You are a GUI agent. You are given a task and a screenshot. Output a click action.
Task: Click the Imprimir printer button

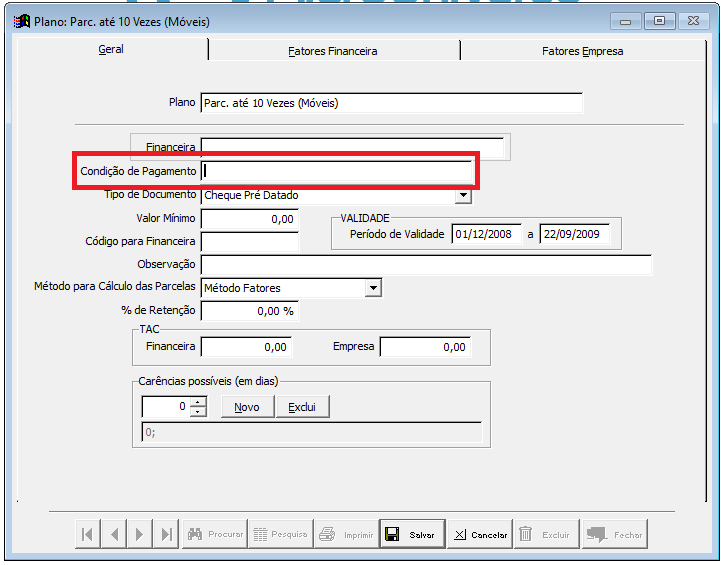(346, 535)
